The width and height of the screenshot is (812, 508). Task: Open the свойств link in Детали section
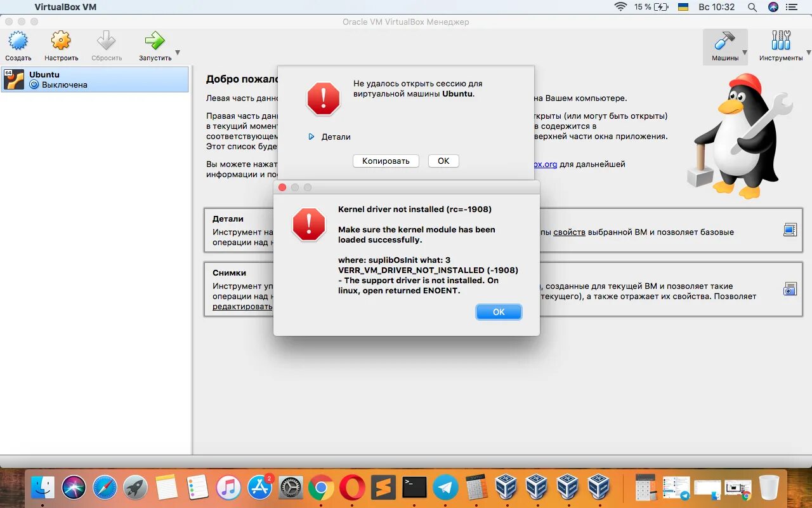pos(569,232)
